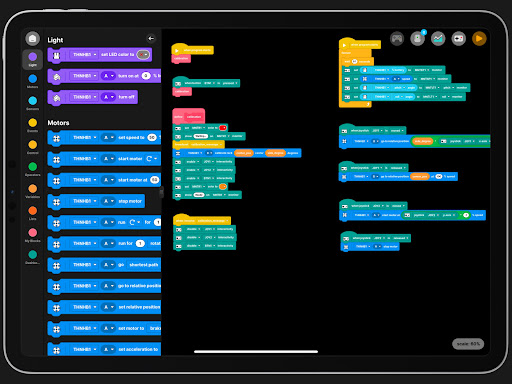This screenshot has width=512, height=384.
Task: Click blue stop motor block in bottom-right stack
Action: (x=370, y=247)
